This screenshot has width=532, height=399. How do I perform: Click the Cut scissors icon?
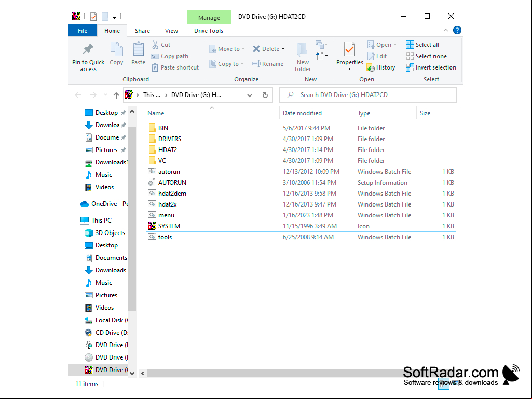point(155,45)
